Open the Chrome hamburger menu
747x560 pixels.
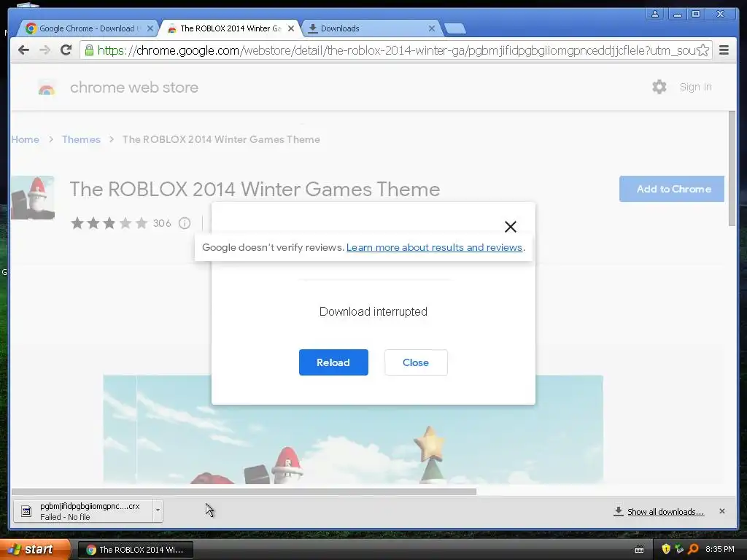[x=724, y=50]
